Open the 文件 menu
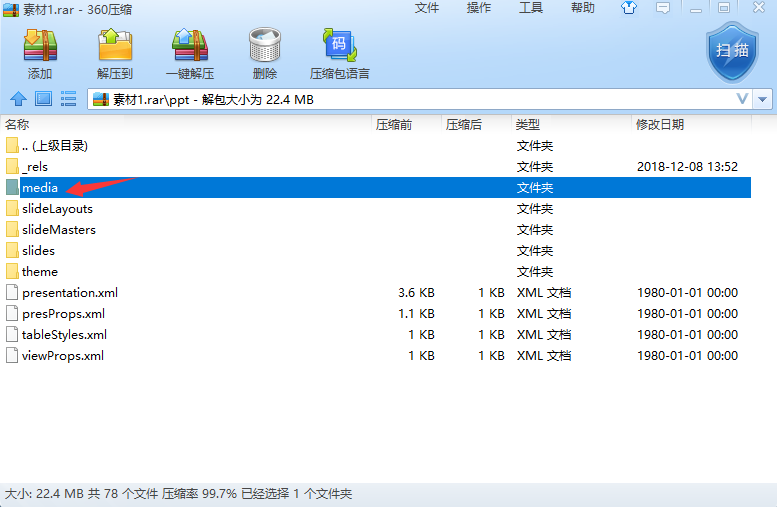 coord(427,8)
